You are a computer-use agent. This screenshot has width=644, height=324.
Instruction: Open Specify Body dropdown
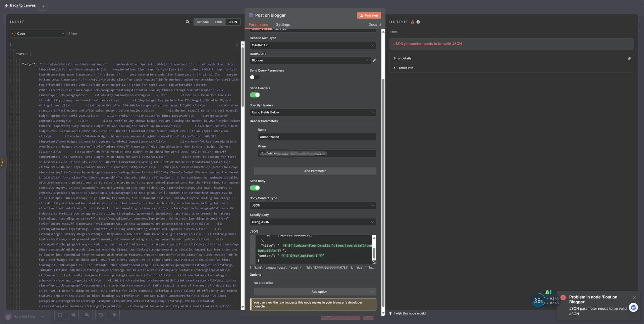pos(313,222)
